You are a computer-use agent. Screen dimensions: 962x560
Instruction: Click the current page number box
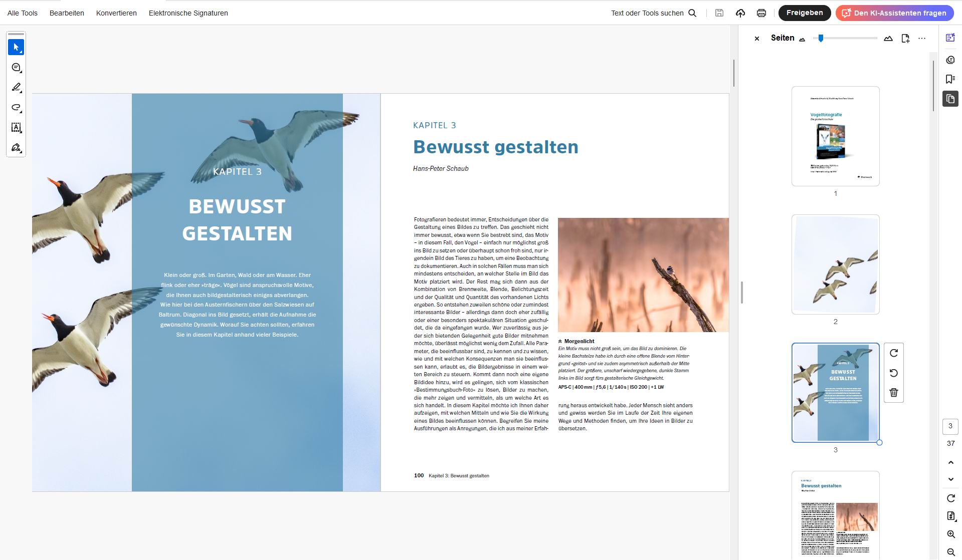click(x=950, y=426)
